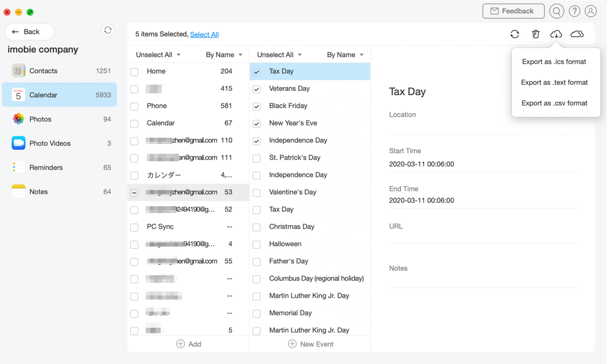Check the Valentine's Day event
Image resolution: width=607 pixels, height=364 pixels.
257,192
